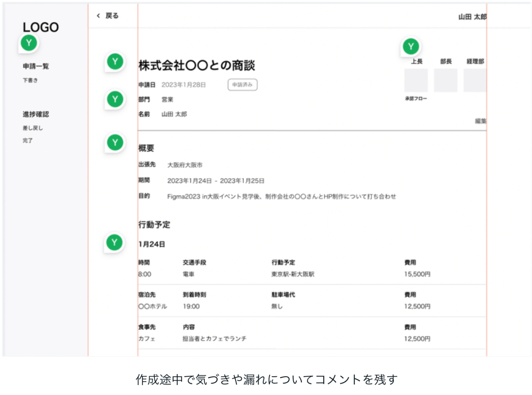Click the 編集 link
This screenshot has height=395, width=532.
pyautogui.click(x=481, y=121)
